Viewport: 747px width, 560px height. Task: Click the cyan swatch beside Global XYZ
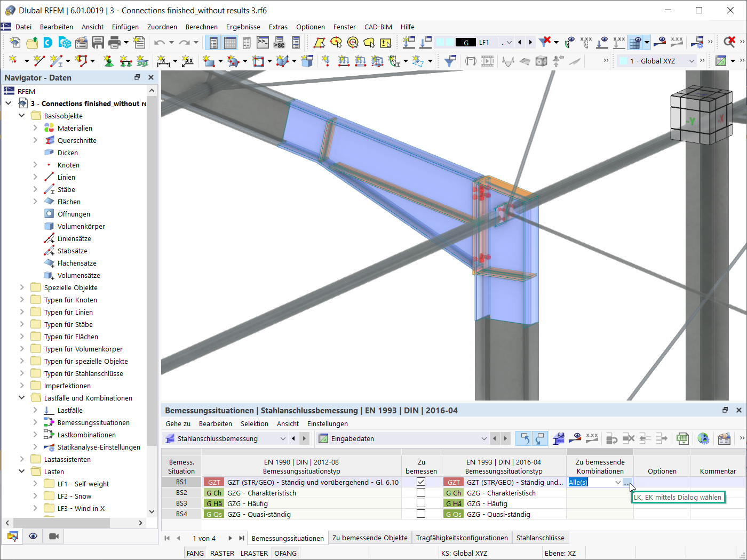[623, 61]
